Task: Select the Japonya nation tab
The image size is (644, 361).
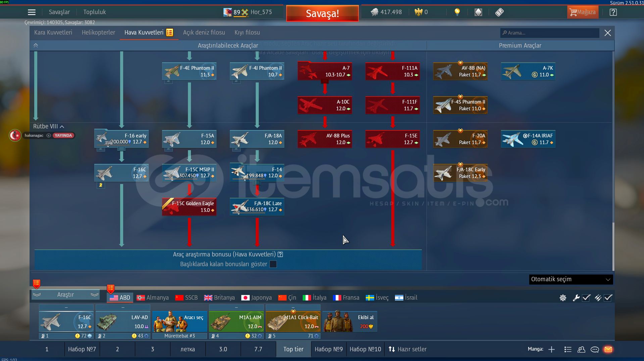Action: 257,298
